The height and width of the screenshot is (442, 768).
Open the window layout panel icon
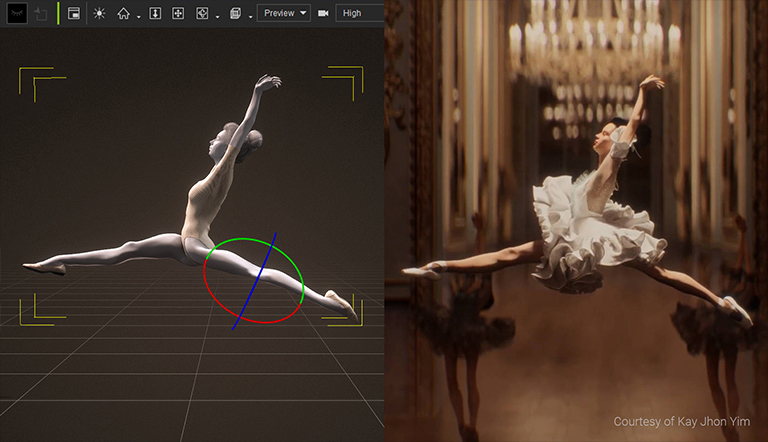pos(74,14)
